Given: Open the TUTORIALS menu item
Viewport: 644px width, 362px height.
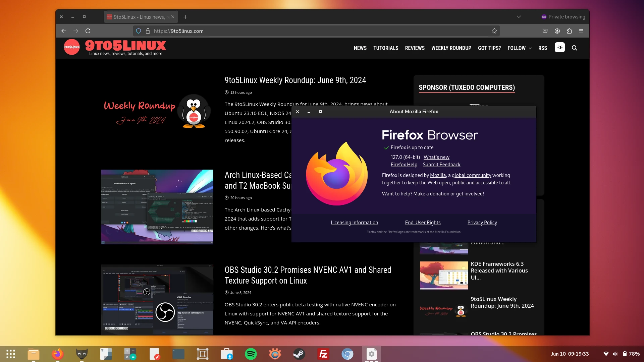Looking at the screenshot, I should (386, 48).
